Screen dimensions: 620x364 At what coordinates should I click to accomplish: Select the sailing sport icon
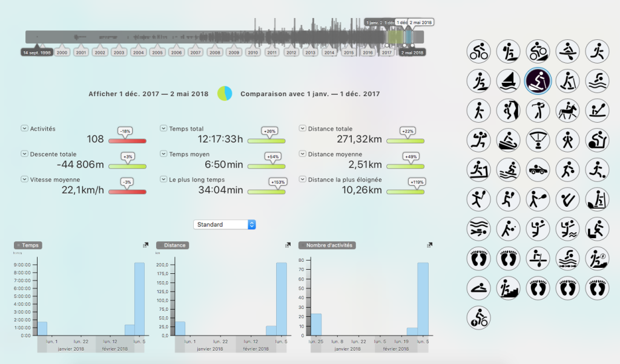click(x=508, y=80)
